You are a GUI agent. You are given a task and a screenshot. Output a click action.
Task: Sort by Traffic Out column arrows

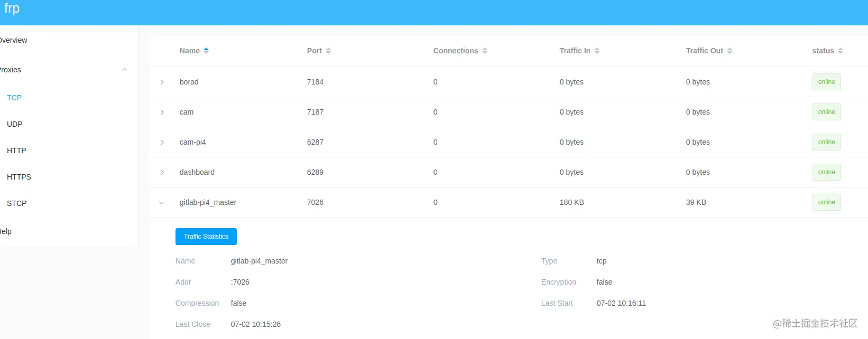(730, 51)
